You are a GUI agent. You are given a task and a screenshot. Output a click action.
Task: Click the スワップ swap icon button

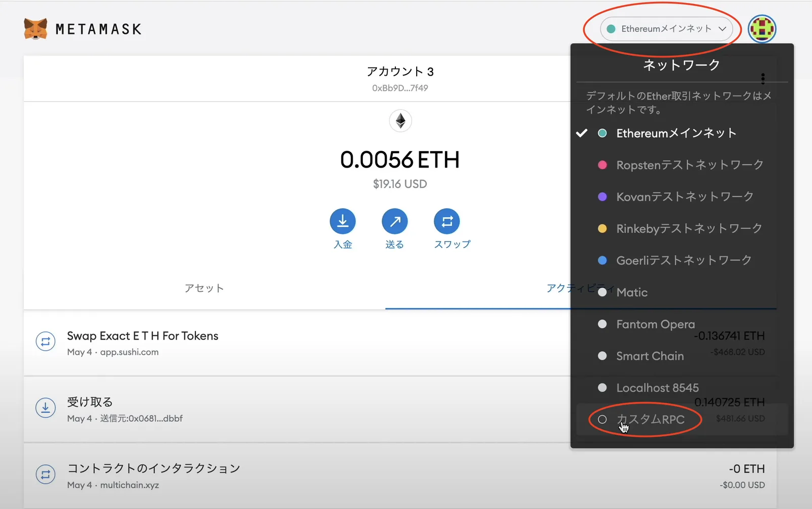coord(447,221)
